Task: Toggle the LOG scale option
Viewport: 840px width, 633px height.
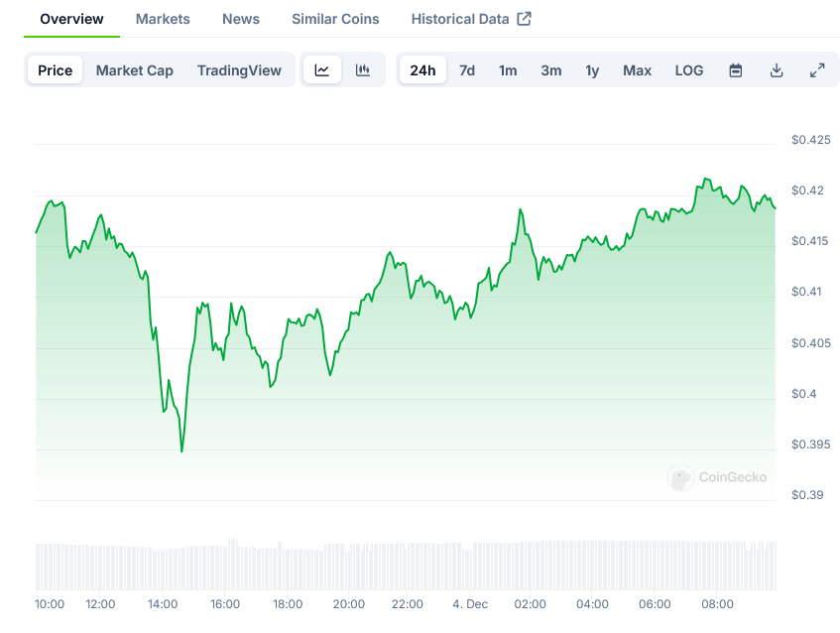Action: pos(688,70)
